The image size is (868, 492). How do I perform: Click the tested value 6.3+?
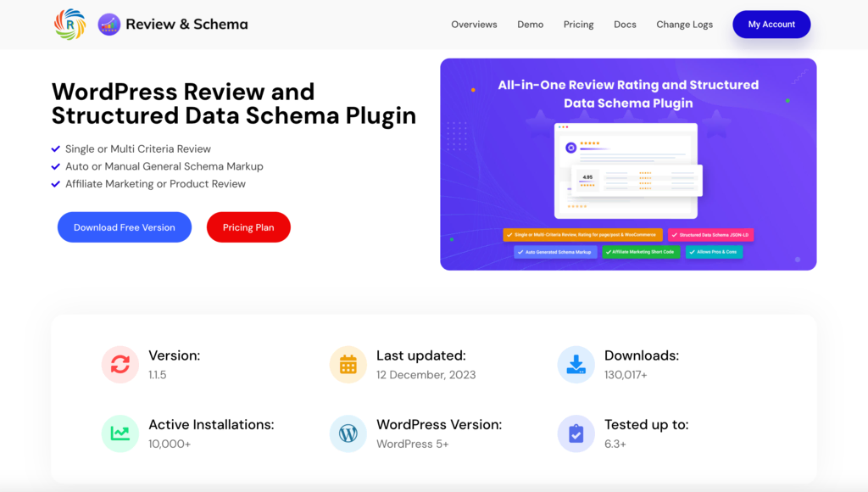click(615, 444)
